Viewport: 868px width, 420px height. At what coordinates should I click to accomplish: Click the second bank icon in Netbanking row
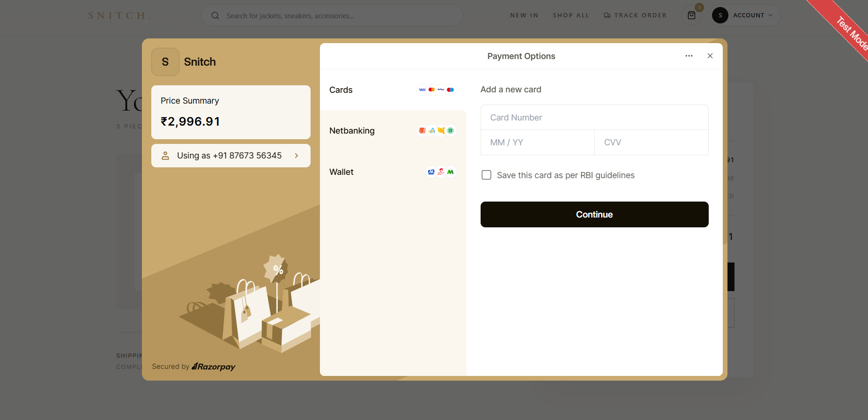[431, 131]
